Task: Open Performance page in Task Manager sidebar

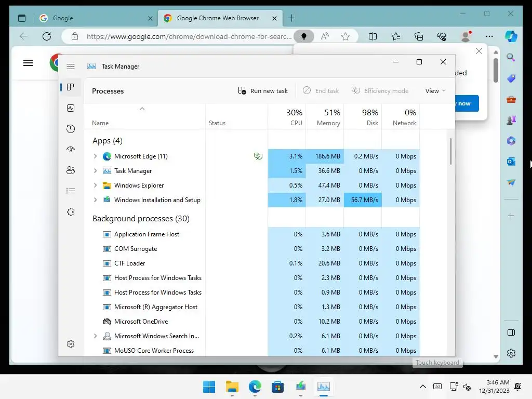Action: [71, 108]
